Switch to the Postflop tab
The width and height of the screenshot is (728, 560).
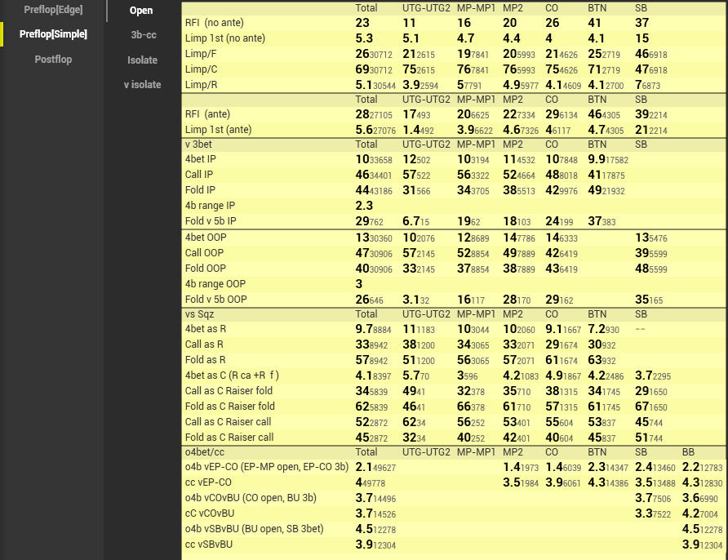(53, 60)
